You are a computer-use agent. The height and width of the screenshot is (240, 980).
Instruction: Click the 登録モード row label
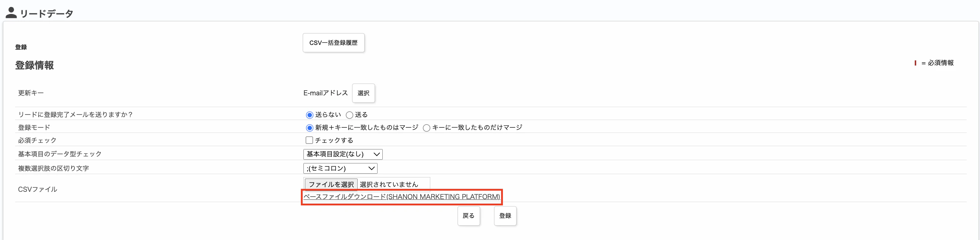(34, 128)
